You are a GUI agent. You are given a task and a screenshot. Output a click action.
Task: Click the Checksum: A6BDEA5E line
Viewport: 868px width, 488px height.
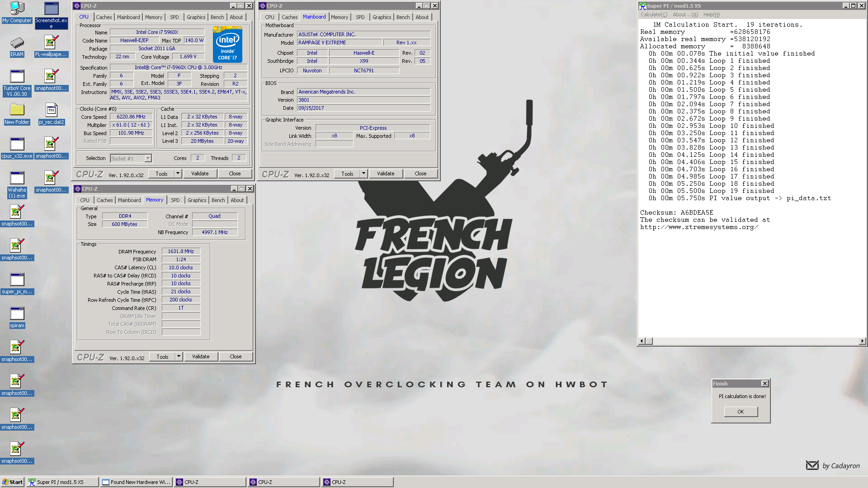point(676,212)
